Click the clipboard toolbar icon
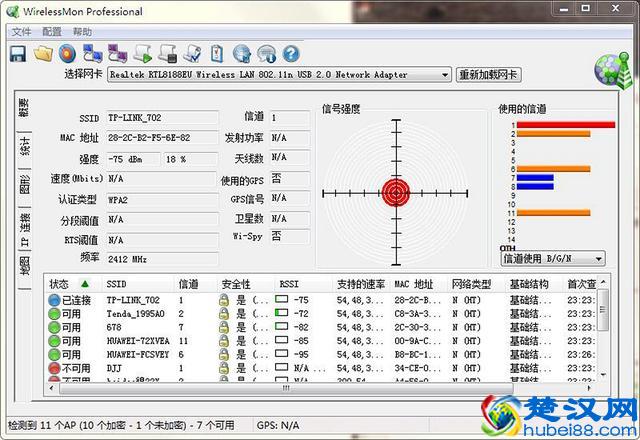Image resolution: width=640 pixels, height=440 pixels. pyautogui.click(x=217, y=53)
